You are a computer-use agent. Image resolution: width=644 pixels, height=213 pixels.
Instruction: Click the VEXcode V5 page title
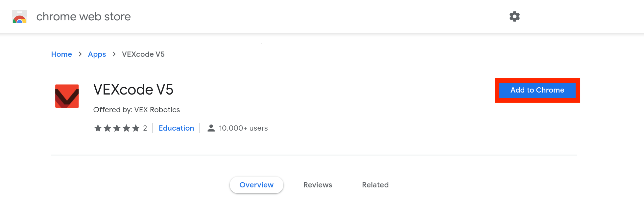pyautogui.click(x=133, y=89)
